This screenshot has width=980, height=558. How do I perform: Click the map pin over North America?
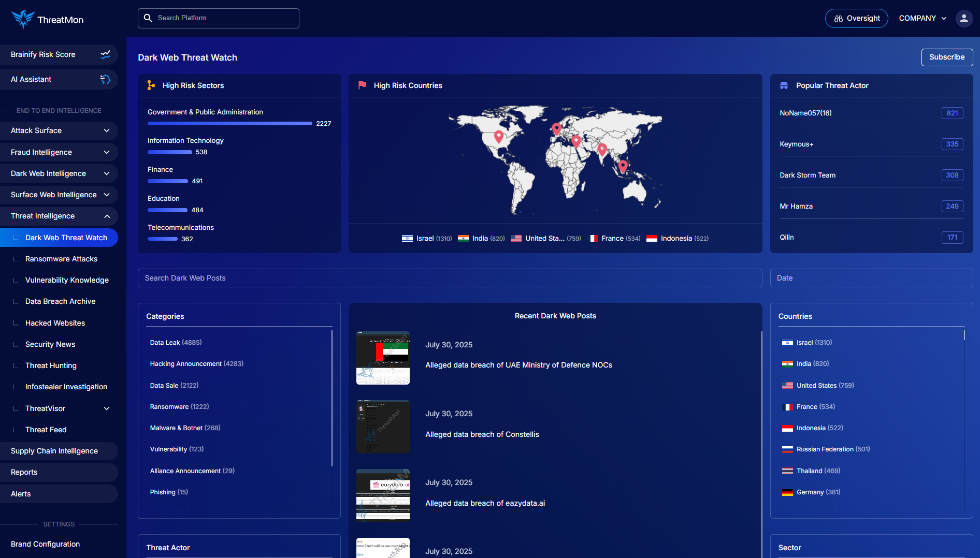point(499,137)
